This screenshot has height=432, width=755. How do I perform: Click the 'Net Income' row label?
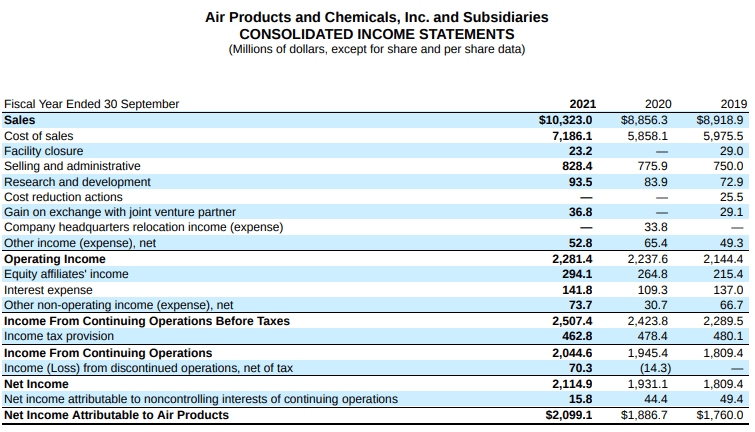(36, 384)
